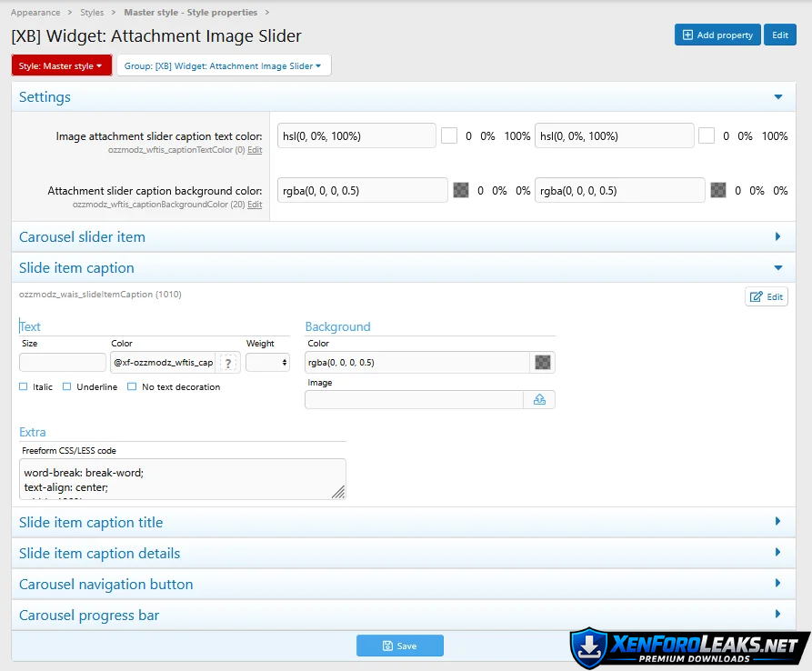Click the Background color transparency swatch icon
The image size is (812, 671).
543,363
